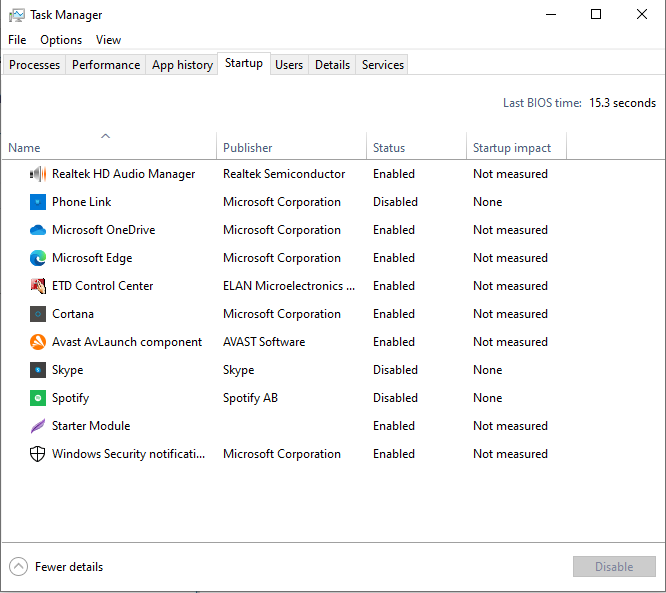The height and width of the screenshot is (593, 666).
Task: Switch to the App history tab
Action: pos(182,65)
